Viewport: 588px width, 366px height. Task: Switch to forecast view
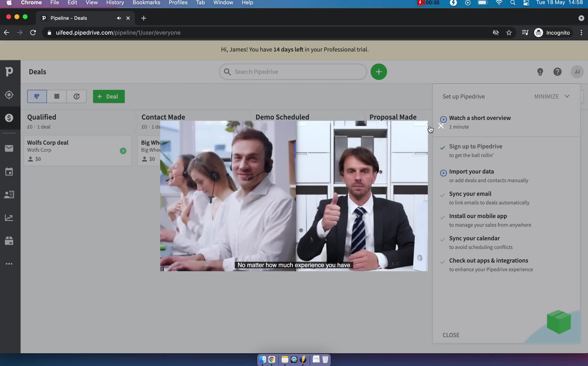pyautogui.click(x=77, y=96)
